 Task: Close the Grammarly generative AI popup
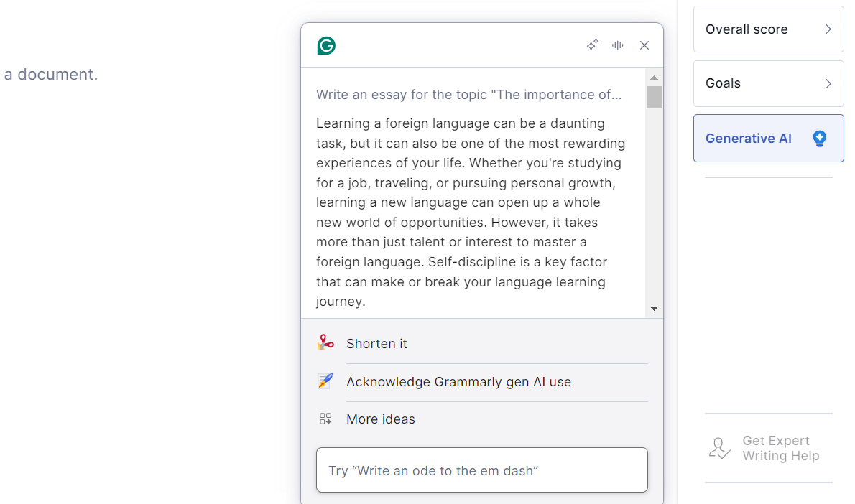click(644, 45)
